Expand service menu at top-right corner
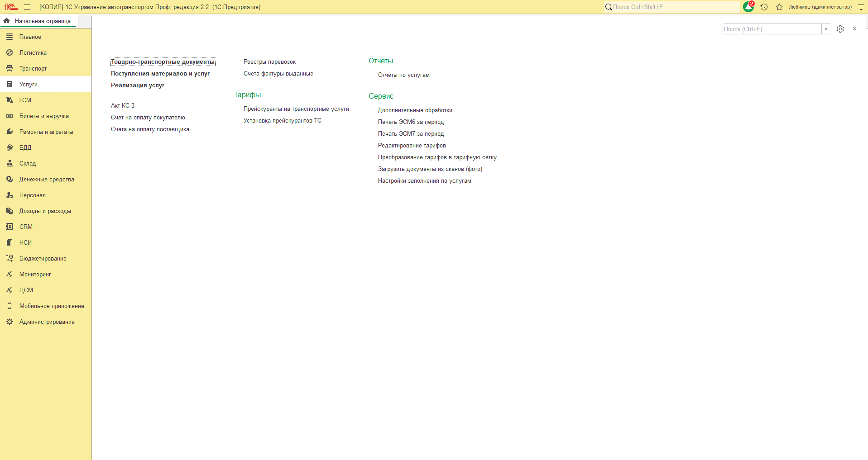Viewport: 868px width, 460px height. tap(861, 7)
